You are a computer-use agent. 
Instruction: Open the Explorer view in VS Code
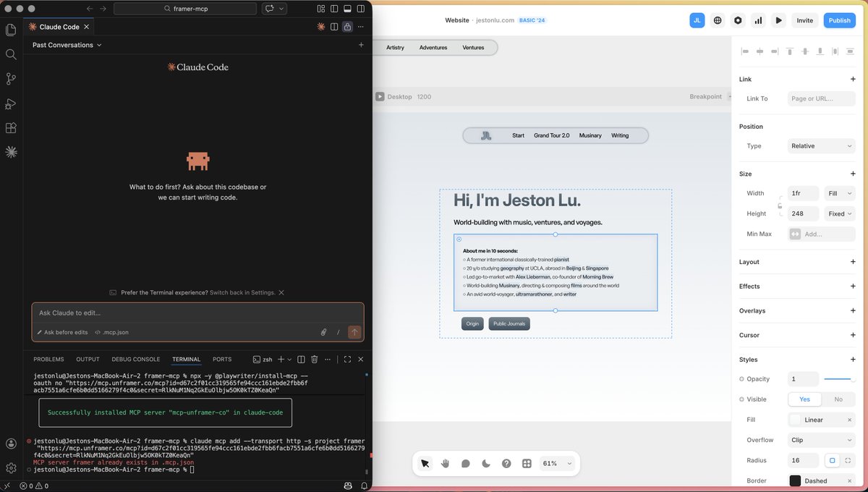click(11, 30)
